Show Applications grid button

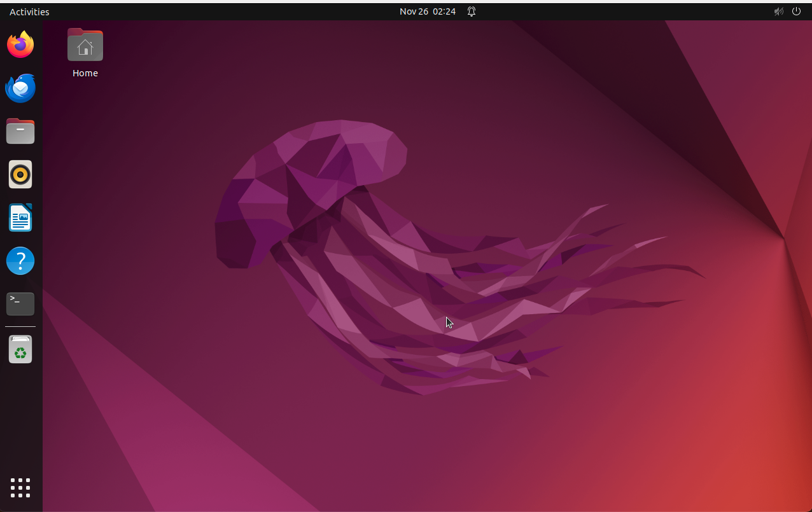point(20,487)
